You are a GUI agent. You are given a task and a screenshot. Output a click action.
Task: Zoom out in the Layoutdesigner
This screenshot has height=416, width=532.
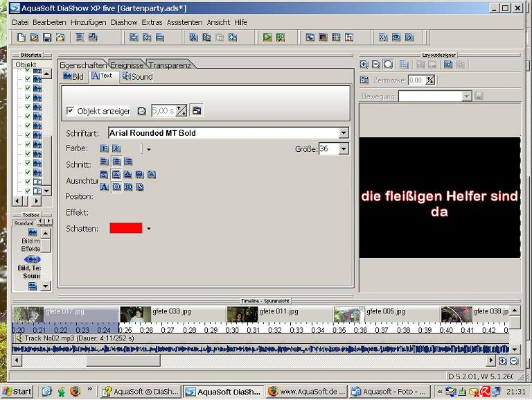[375, 64]
